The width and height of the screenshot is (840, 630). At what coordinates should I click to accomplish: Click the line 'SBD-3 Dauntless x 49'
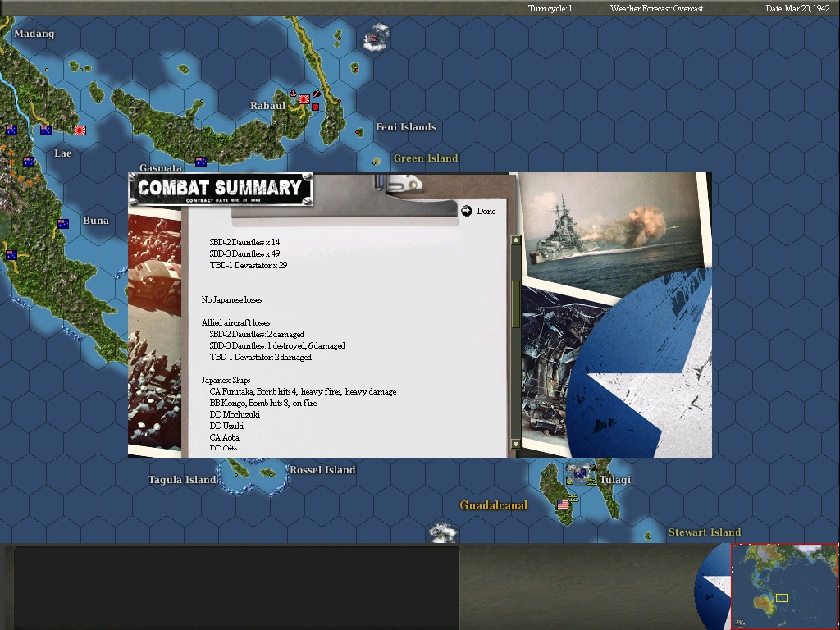point(244,253)
